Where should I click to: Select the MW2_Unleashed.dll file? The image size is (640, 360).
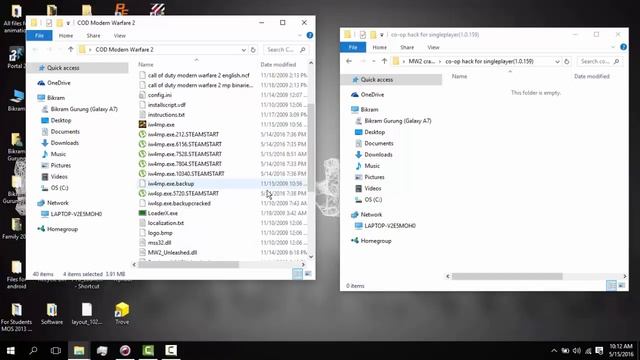172,252
